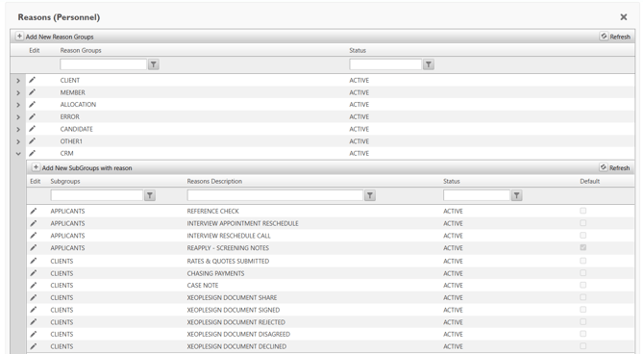The width and height of the screenshot is (644, 354).
Task: Edit the CHASING PAYMENTS row
Action: pos(34,273)
